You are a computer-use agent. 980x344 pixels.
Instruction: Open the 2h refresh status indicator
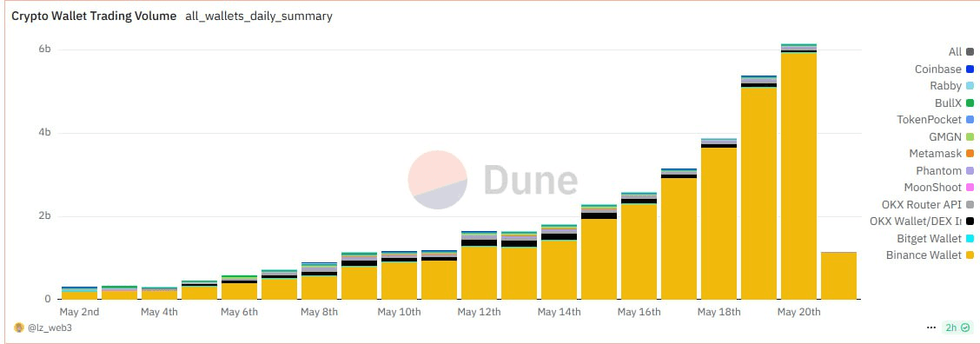[958, 327]
